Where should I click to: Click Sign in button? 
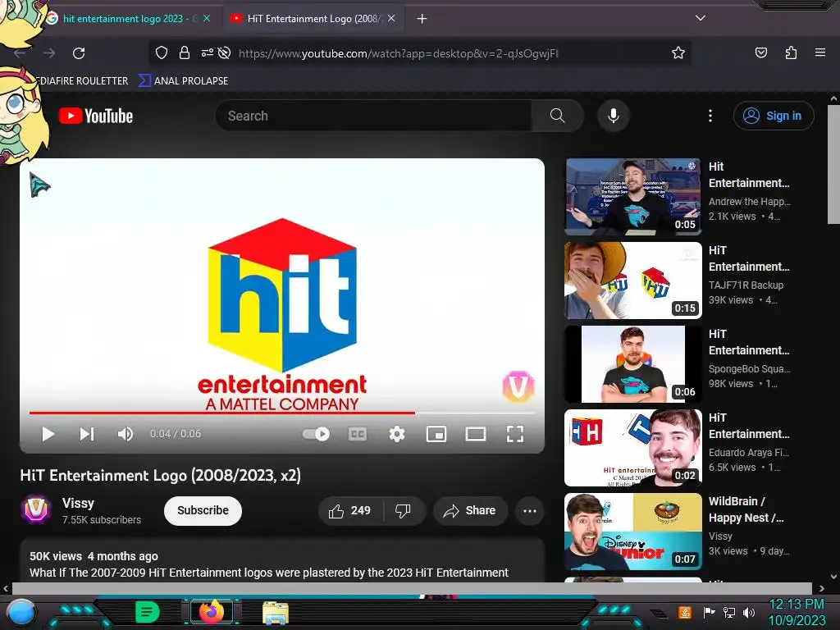pyautogui.click(x=774, y=116)
